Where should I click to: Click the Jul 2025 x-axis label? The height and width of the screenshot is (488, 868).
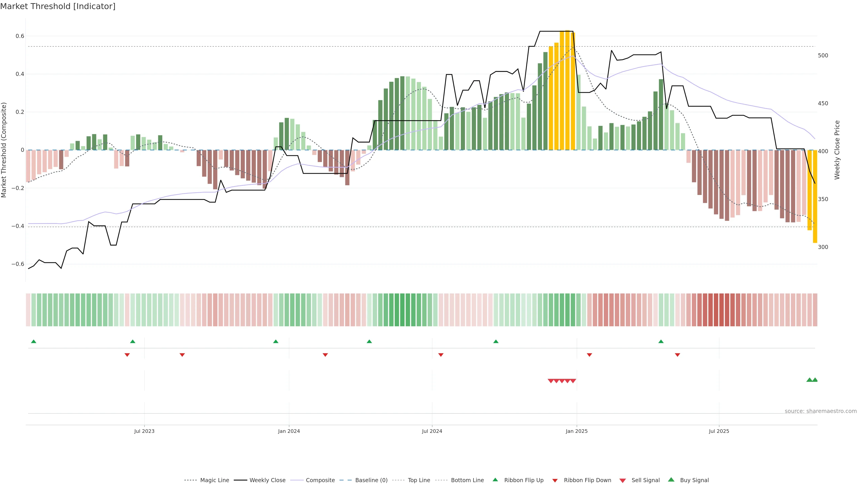tap(719, 431)
